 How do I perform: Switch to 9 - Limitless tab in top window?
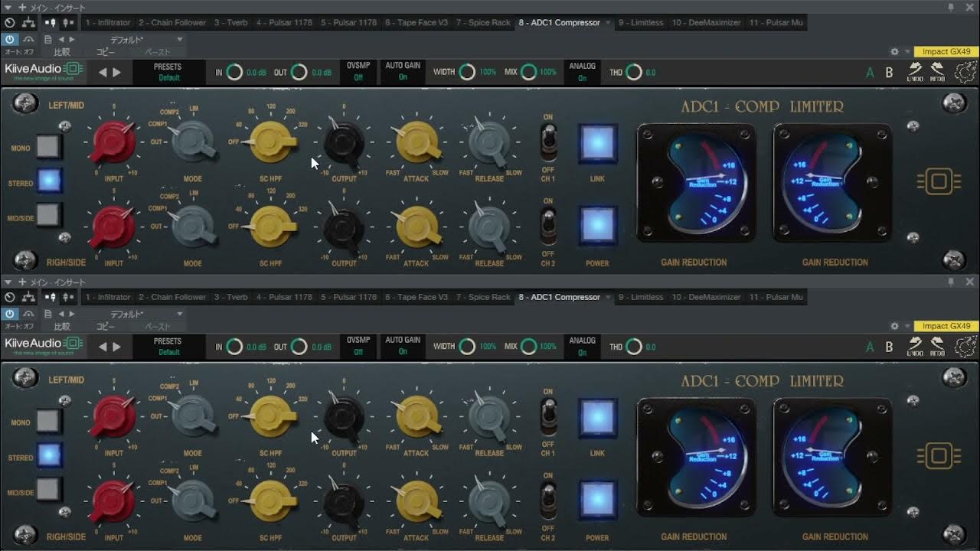[641, 23]
